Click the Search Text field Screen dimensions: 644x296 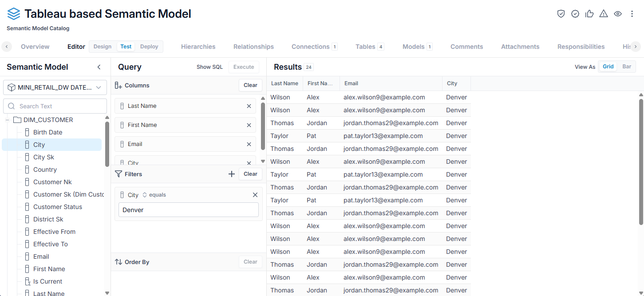tap(55, 106)
